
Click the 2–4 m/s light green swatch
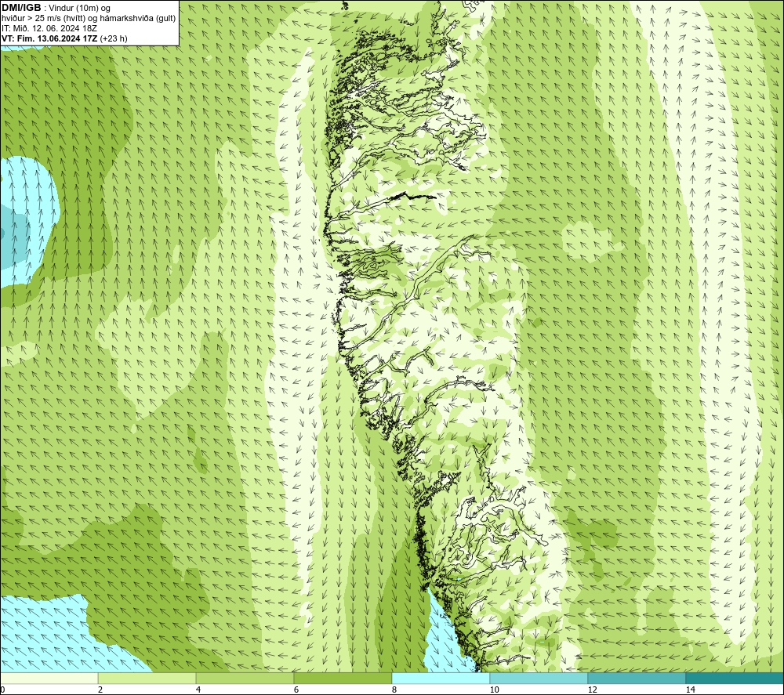click(147, 679)
